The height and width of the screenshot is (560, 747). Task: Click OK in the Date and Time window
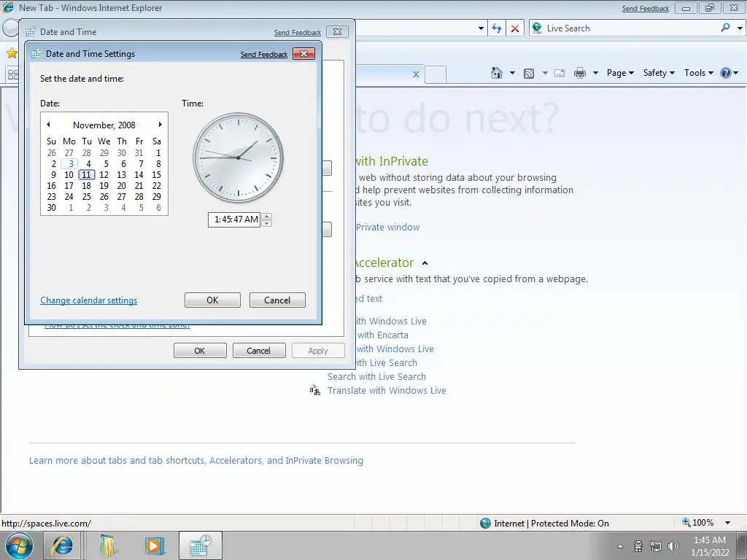tap(200, 351)
